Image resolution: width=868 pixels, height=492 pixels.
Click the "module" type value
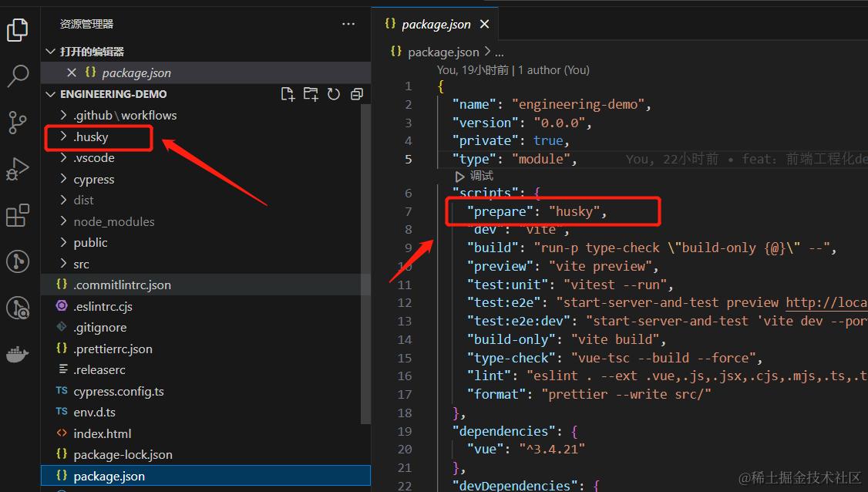point(541,160)
